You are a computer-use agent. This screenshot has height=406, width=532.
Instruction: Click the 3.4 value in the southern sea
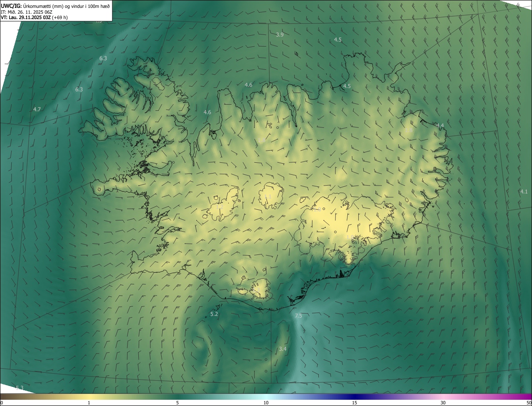click(283, 349)
